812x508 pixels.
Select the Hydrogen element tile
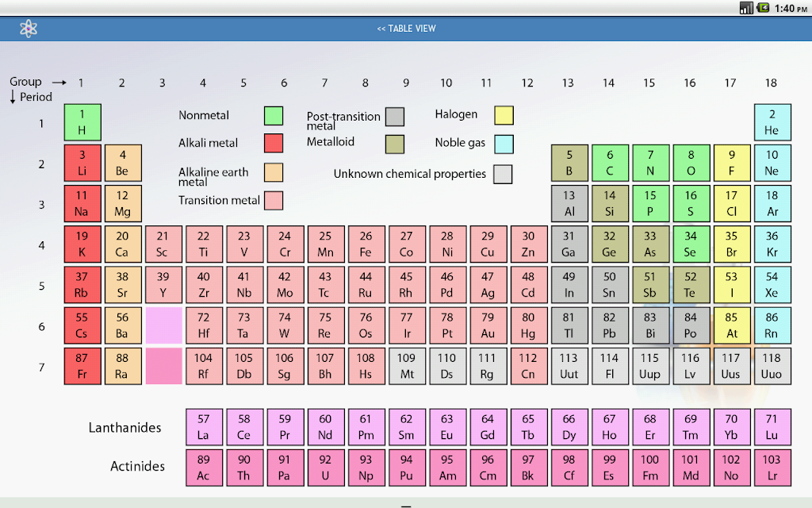pyautogui.click(x=82, y=122)
